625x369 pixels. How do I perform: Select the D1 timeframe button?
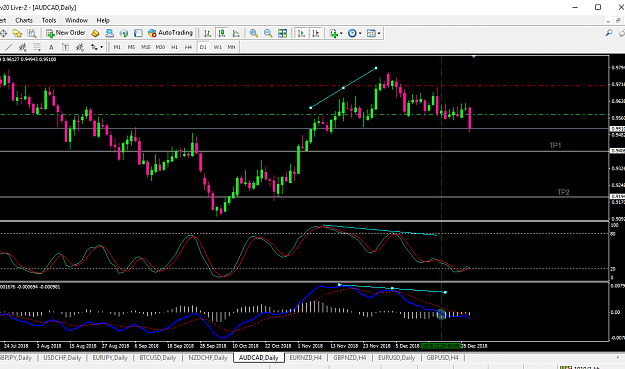pos(203,47)
